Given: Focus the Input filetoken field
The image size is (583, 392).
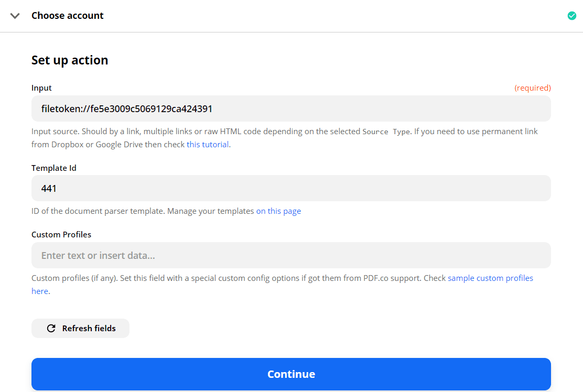Looking at the screenshot, I should [291, 109].
